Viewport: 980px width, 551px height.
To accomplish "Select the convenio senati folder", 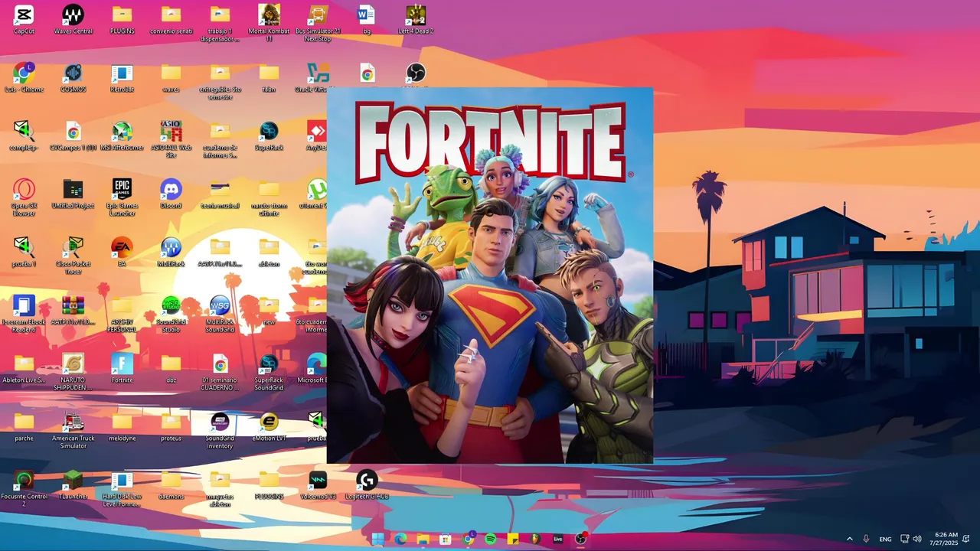I will (x=171, y=20).
